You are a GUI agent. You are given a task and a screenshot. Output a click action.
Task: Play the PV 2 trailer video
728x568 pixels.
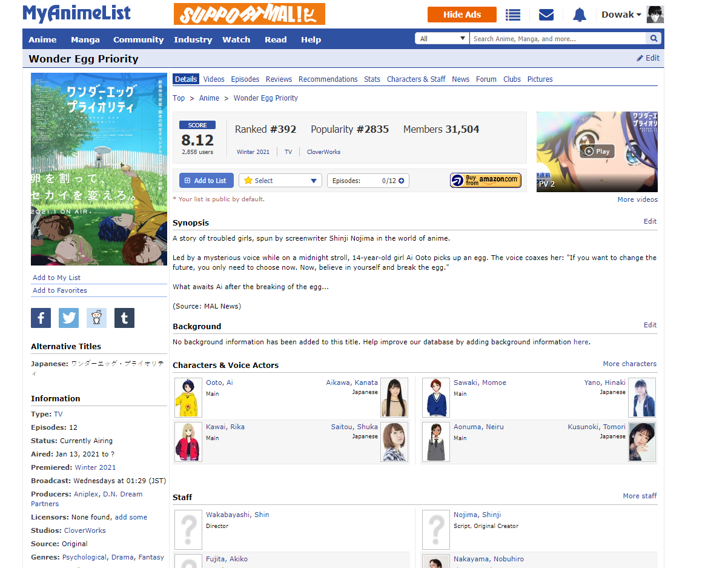coord(597,152)
